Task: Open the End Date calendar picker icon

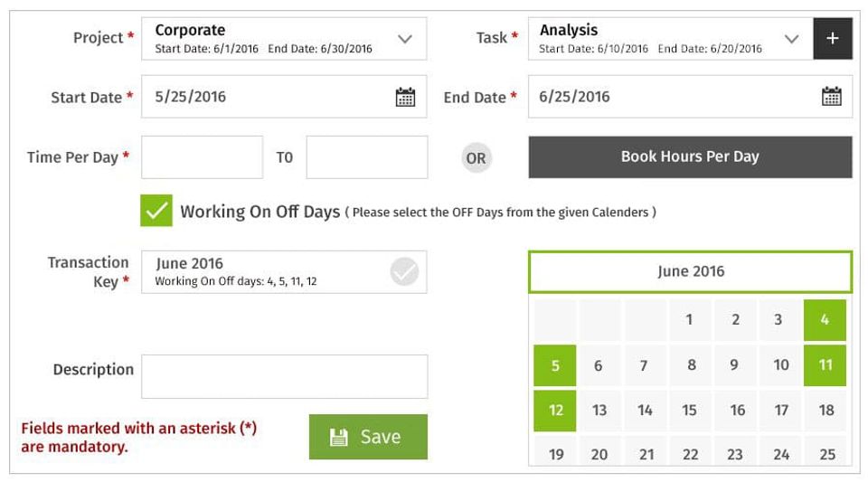Action: 831,98
